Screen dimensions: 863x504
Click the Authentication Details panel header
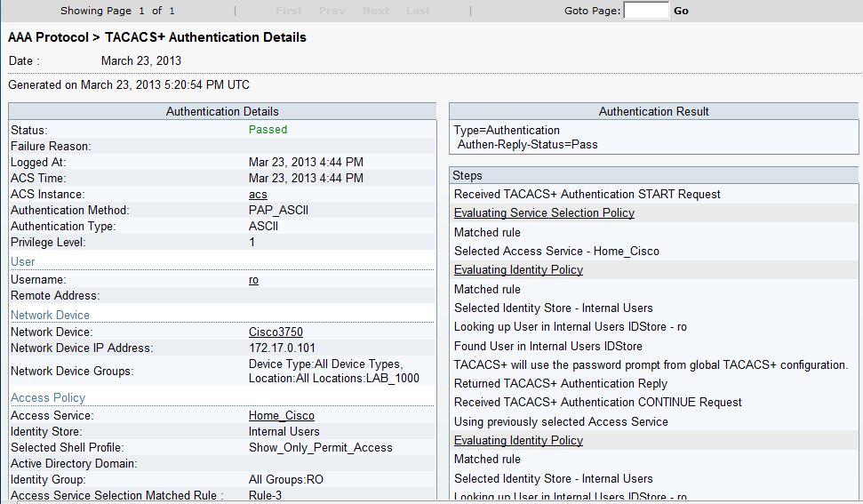click(x=222, y=112)
